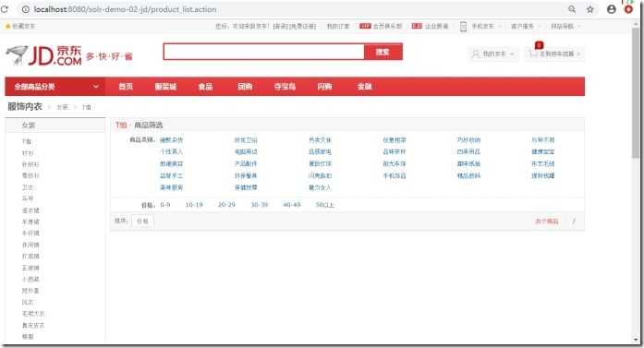Click the JD.com logo
644x348 pixels.
pos(43,55)
